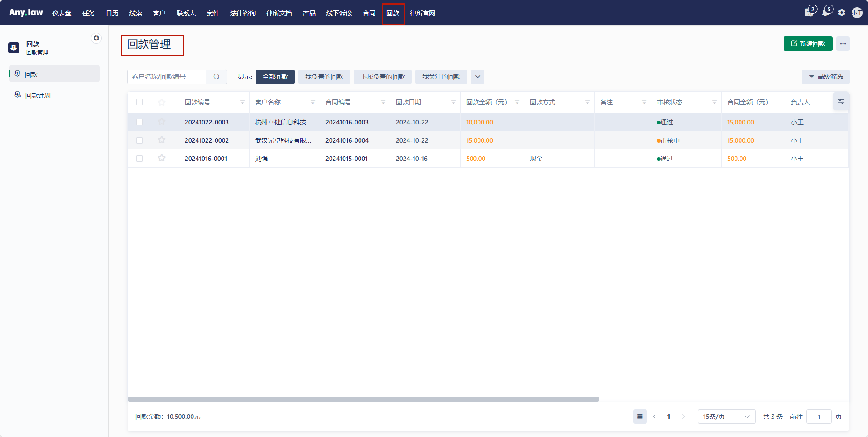Viewport: 868px width, 437px height.
Task: Open the column settings sliders icon
Action: tap(841, 101)
